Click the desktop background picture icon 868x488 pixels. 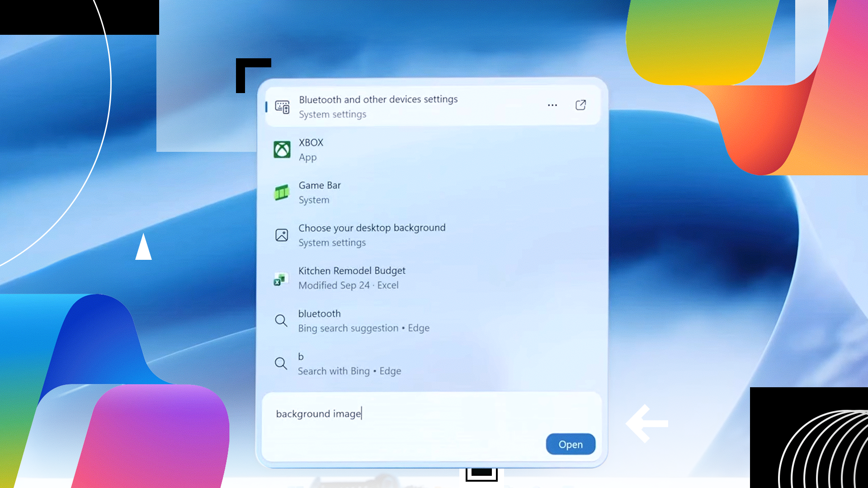[x=282, y=235]
